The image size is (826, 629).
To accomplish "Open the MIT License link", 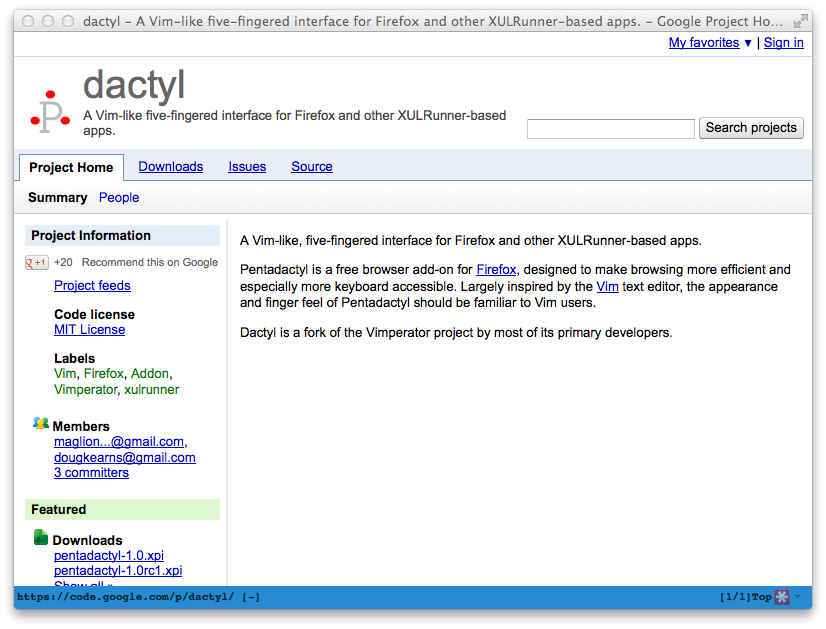I will (x=90, y=330).
